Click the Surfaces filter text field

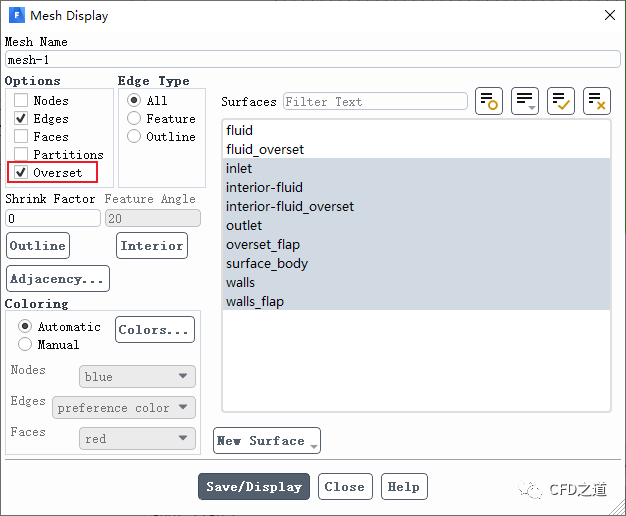click(x=375, y=102)
